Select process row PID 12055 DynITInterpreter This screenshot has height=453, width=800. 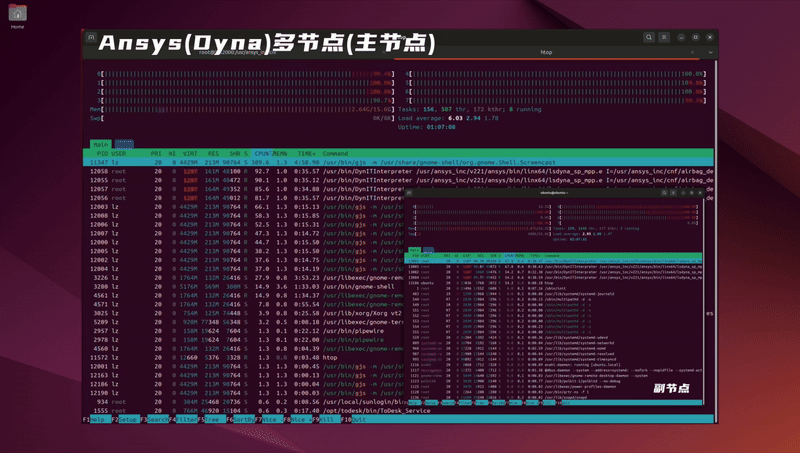pos(398,180)
